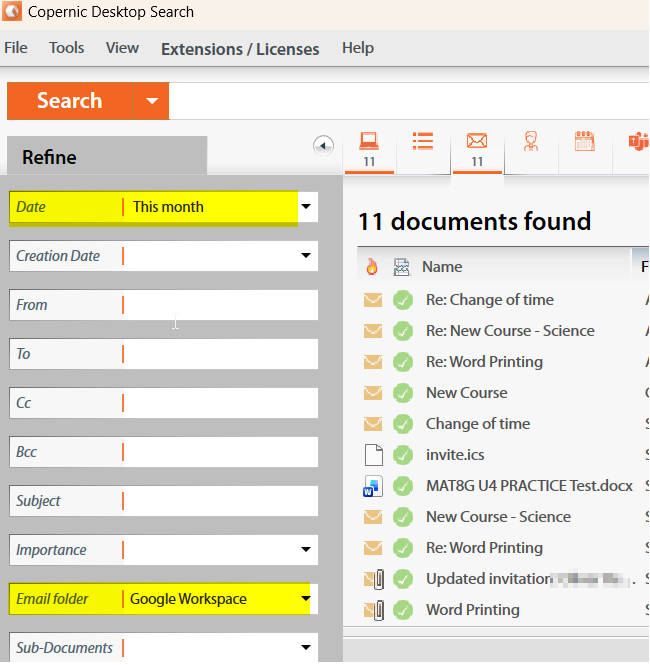Switch to the Emails category tab
This screenshot has width=650, height=665.
(477, 148)
